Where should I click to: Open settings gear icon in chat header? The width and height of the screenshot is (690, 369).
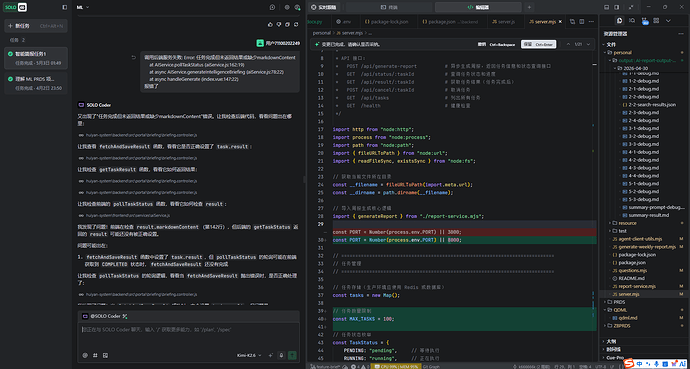pos(287,7)
